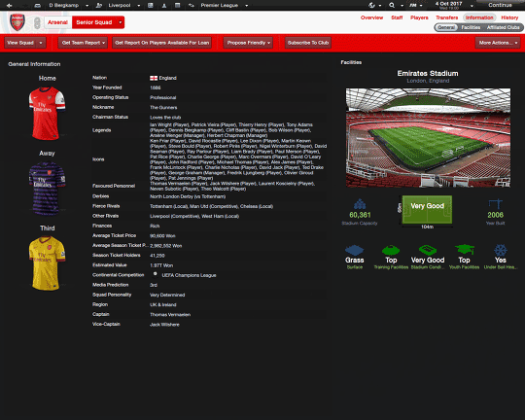Screen dimensions: 525x420
Task: Click the calendar icon before Premier League
Action: point(178,6)
